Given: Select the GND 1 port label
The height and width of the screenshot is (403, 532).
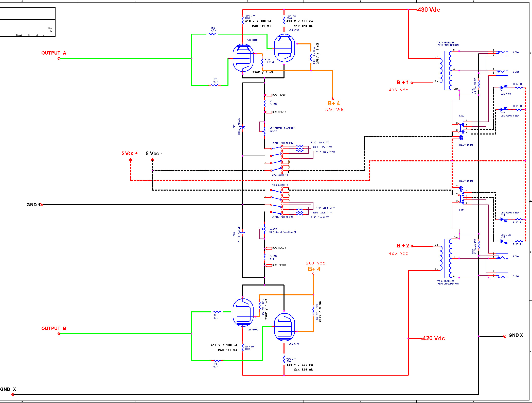Looking at the screenshot, I should click(33, 205).
